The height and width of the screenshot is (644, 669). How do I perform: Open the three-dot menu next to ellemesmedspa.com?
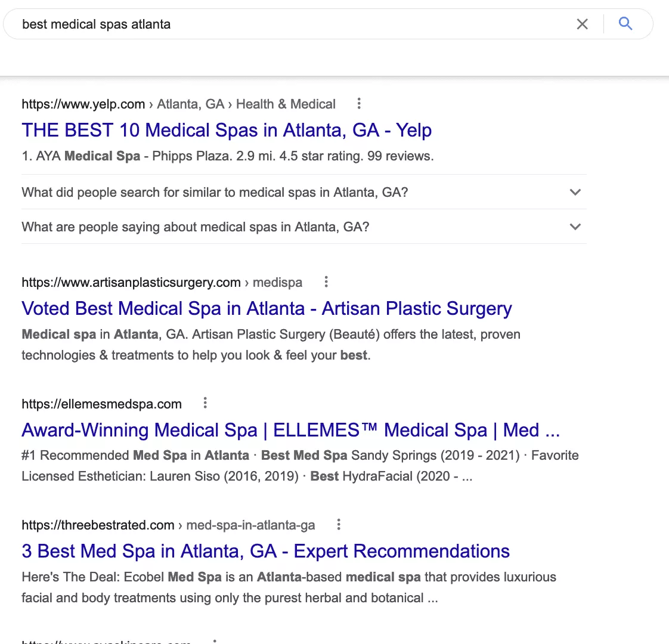click(x=205, y=402)
